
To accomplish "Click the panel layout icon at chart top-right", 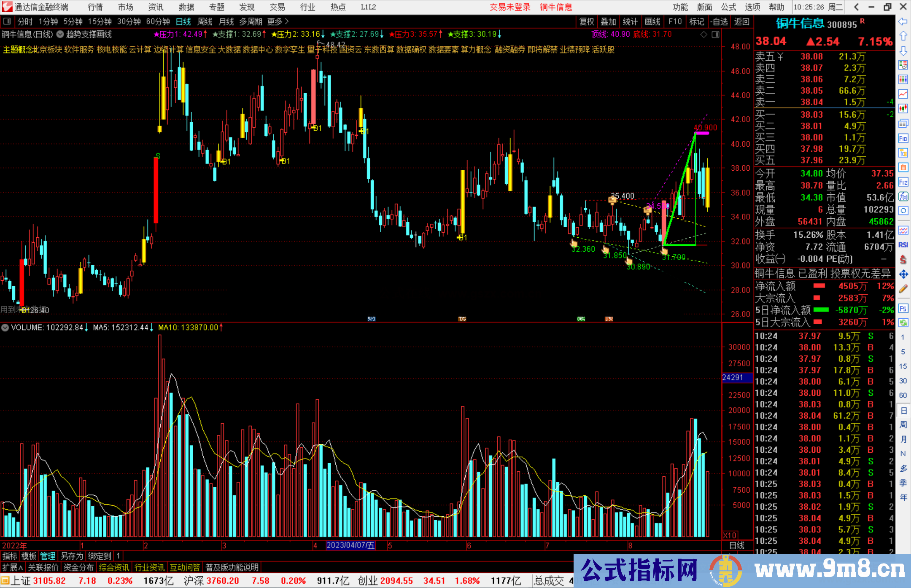I will (x=715, y=35).
